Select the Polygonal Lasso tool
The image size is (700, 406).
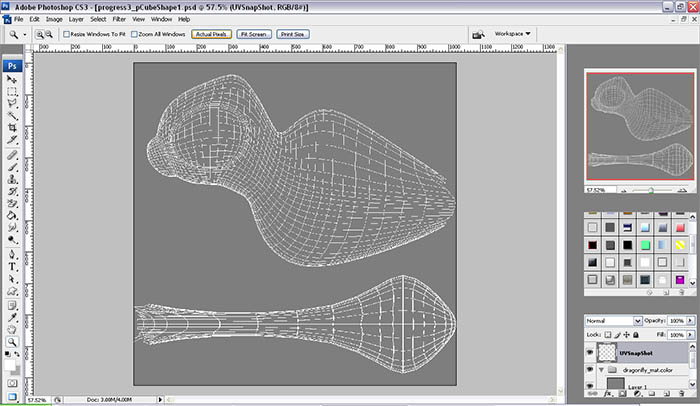tap(12, 104)
